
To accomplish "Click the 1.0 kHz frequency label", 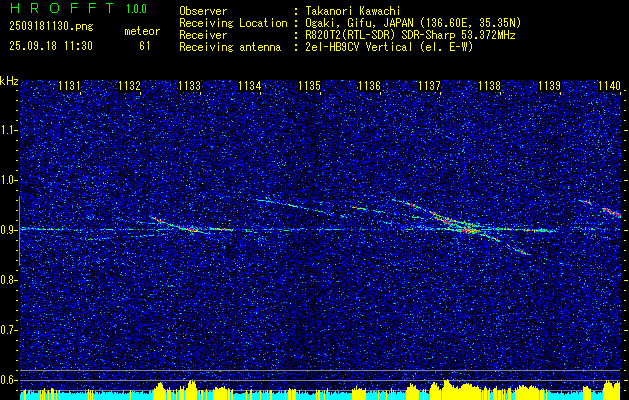I will coord(8,180).
